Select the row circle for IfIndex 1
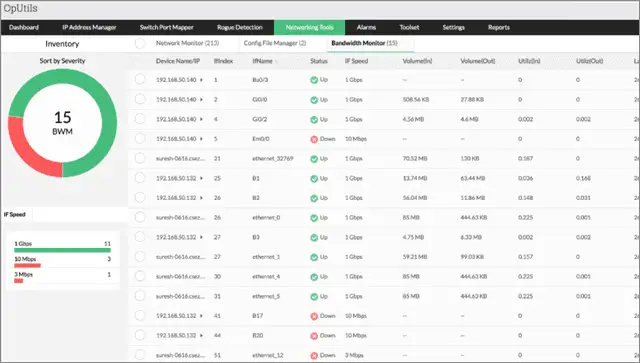 (140, 79)
